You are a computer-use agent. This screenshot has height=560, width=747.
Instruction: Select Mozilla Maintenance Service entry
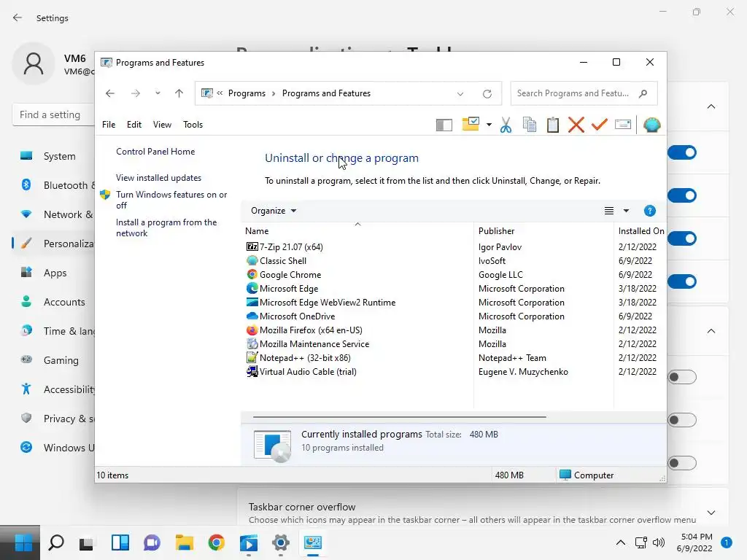pyautogui.click(x=314, y=343)
